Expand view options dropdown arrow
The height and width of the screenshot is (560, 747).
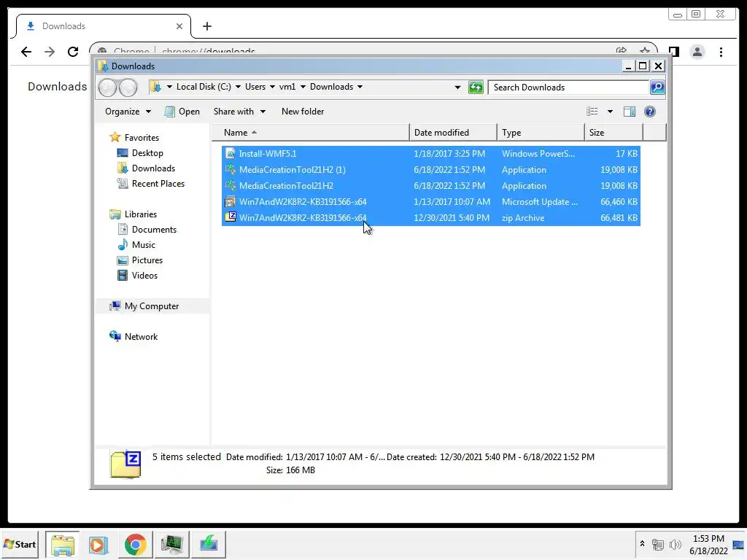tap(610, 112)
